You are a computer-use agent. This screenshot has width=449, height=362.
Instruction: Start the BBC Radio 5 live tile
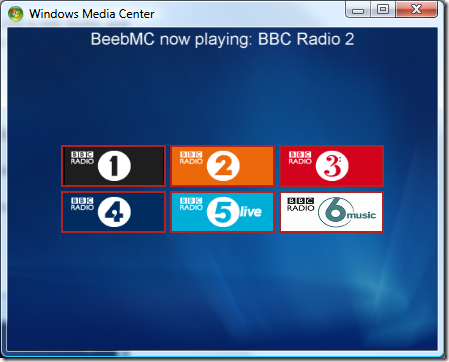pyautogui.click(x=222, y=212)
